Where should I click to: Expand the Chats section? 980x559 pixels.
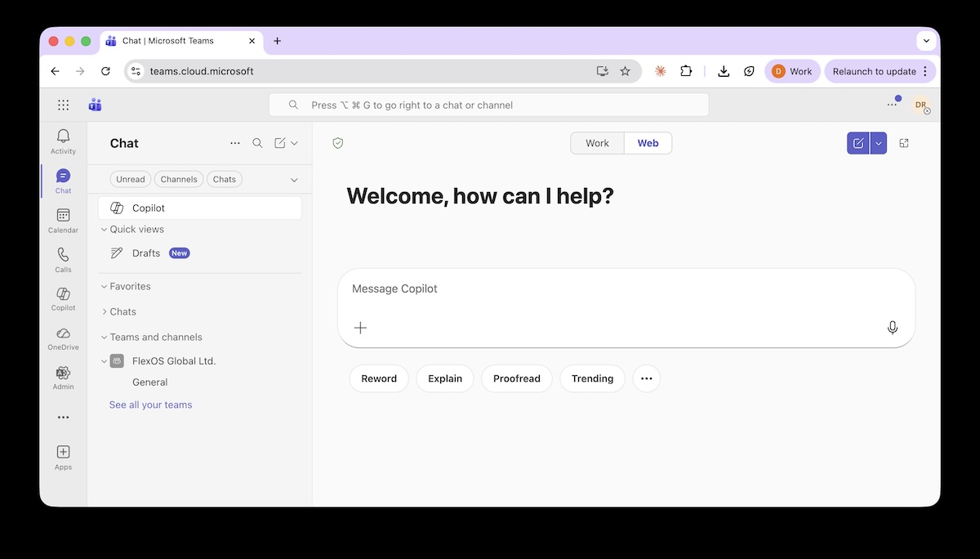pyautogui.click(x=104, y=311)
